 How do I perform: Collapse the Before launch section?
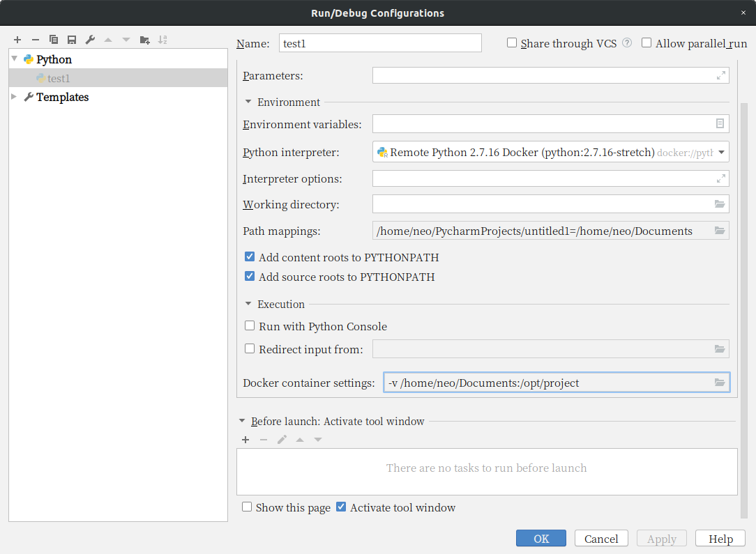[x=242, y=421]
